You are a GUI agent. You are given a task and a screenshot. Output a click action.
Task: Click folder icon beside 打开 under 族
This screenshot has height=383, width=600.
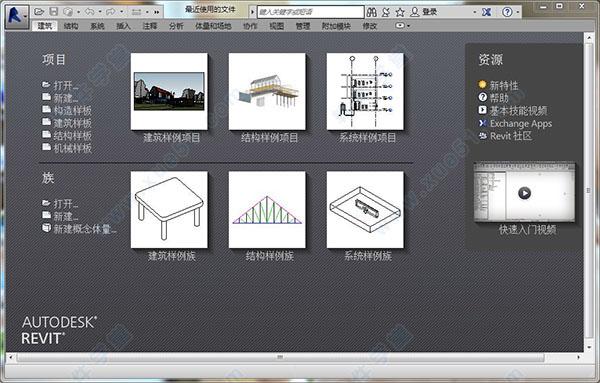point(46,202)
